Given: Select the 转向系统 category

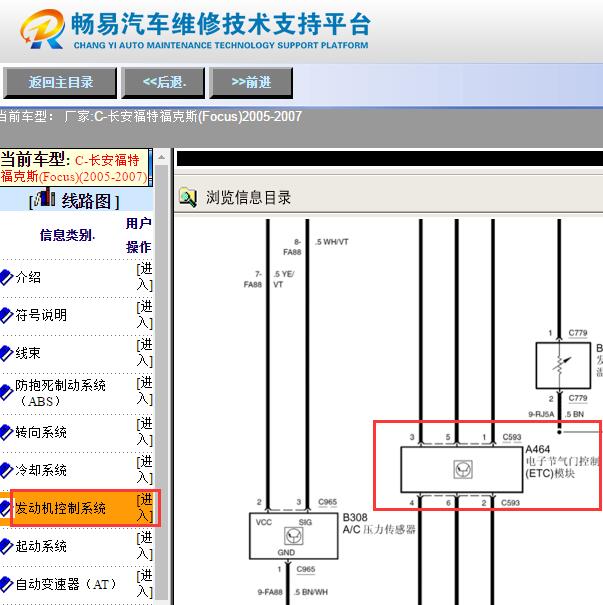Looking at the screenshot, I should point(41,433).
